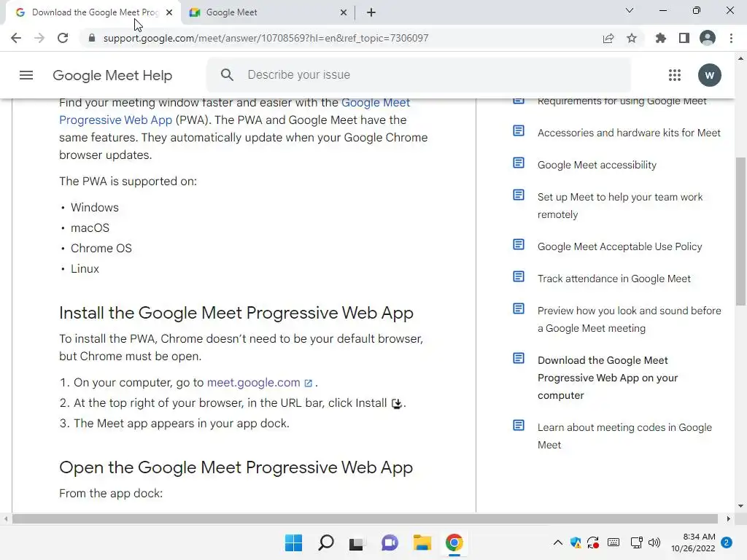The image size is (747, 560).
Task: Focus the Describe your issue field
Action: (419, 75)
